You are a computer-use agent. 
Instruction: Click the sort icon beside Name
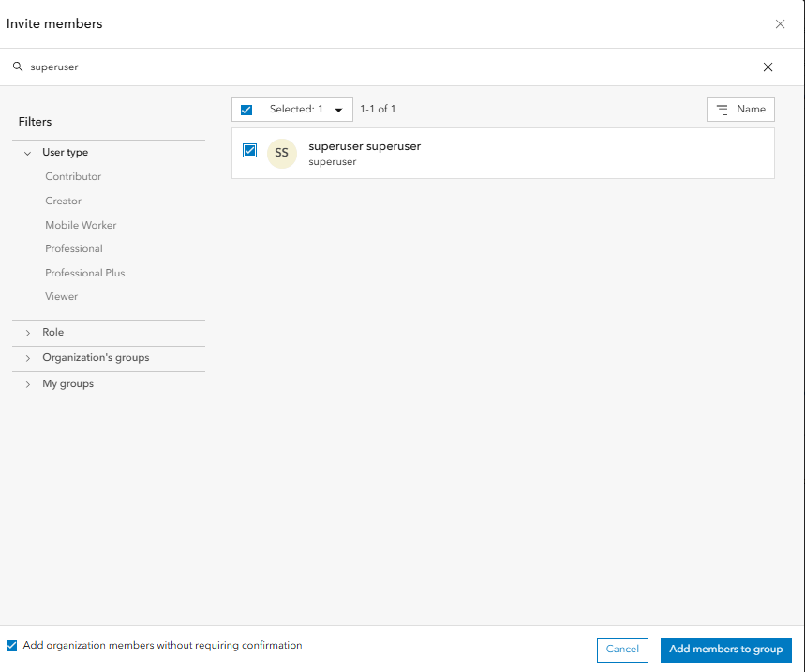pyautogui.click(x=723, y=110)
